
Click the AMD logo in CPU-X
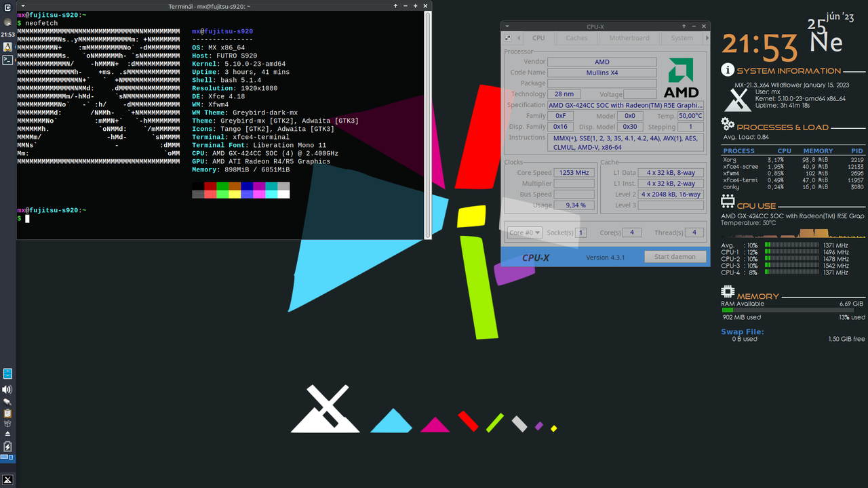[681, 78]
